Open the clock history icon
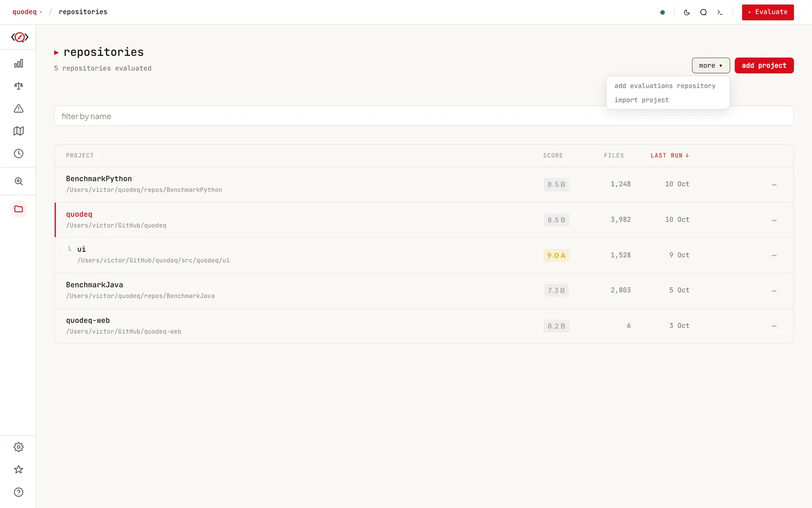Image resolution: width=812 pixels, height=508 pixels. 19,154
